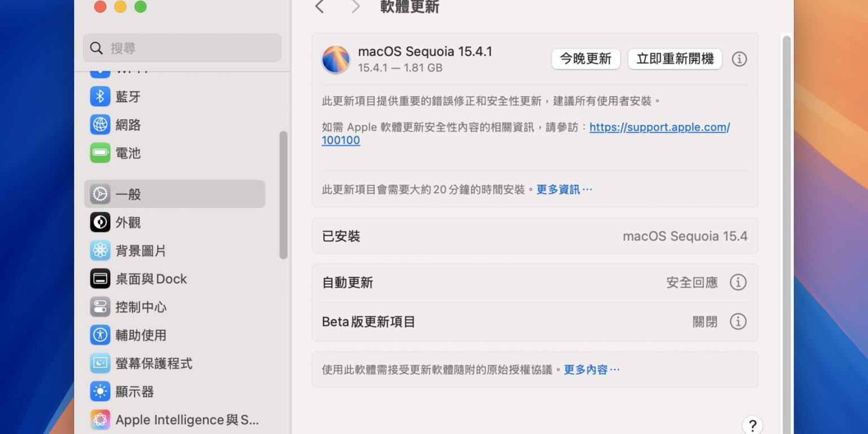This screenshot has height=434, width=868.
Task: Open the Control Center (控制中心) icon
Action: [100, 307]
